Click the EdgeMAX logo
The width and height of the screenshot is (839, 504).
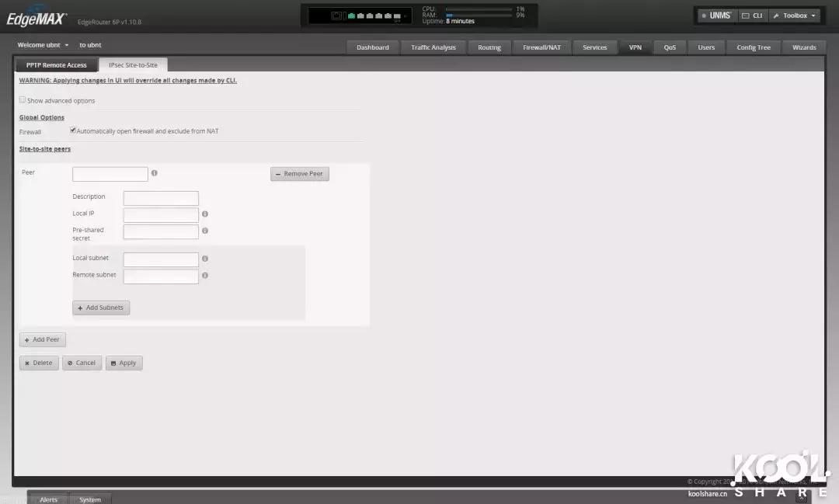[x=37, y=19]
